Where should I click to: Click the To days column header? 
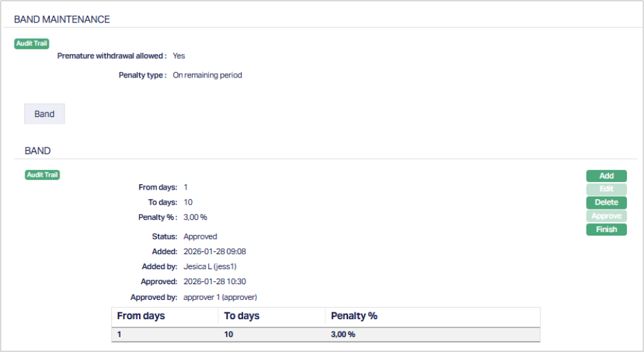tap(243, 316)
